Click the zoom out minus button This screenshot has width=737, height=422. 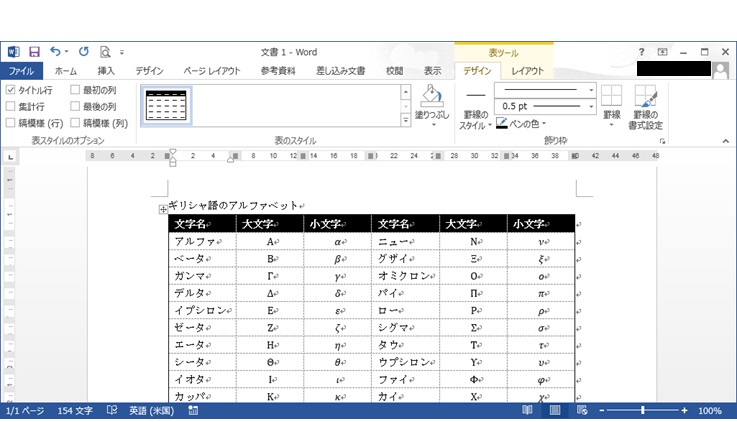[x=601, y=411]
